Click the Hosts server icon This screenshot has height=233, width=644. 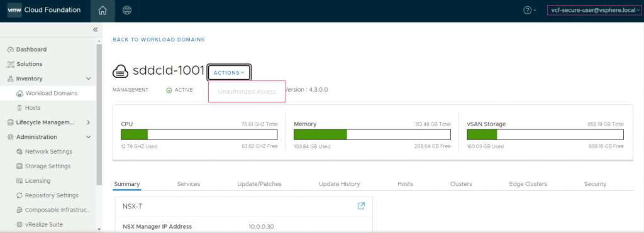pyautogui.click(x=19, y=108)
